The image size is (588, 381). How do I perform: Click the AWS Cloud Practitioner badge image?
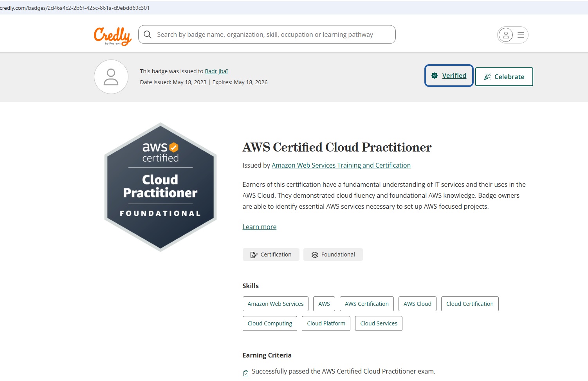[161, 187]
